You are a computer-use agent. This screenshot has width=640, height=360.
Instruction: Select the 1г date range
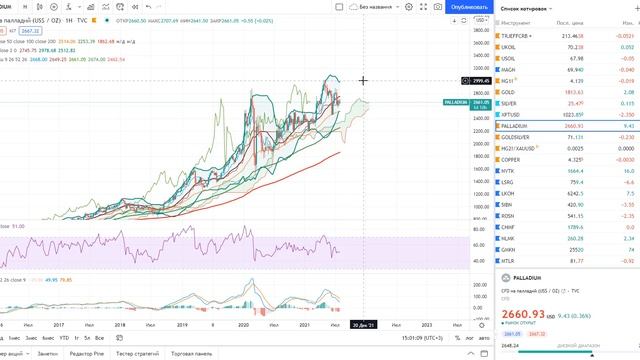76,338
